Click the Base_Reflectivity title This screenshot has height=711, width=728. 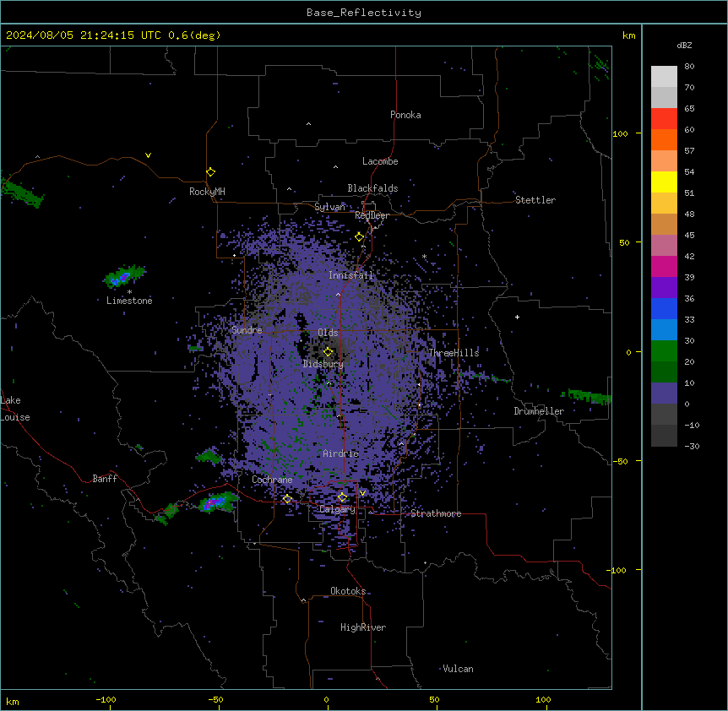[x=364, y=13]
